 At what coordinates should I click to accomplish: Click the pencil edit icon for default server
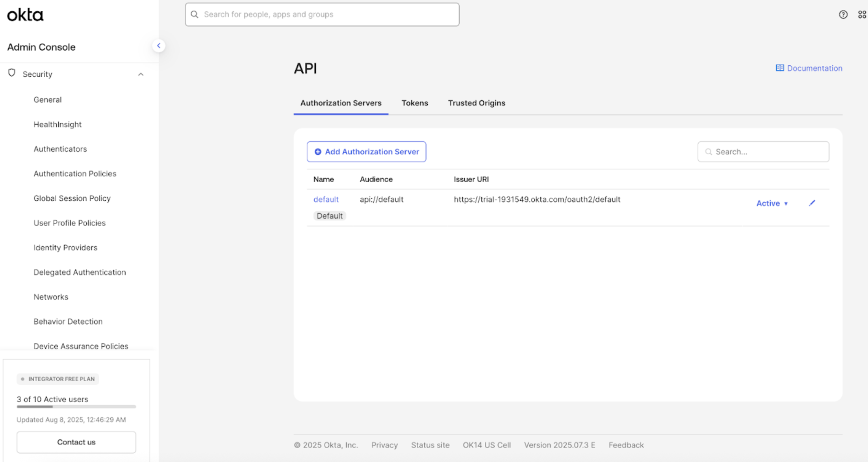point(812,203)
